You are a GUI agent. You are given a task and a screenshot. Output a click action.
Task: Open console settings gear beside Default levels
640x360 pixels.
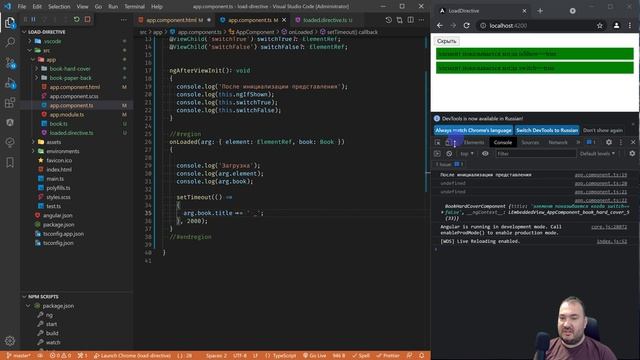coord(632,153)
